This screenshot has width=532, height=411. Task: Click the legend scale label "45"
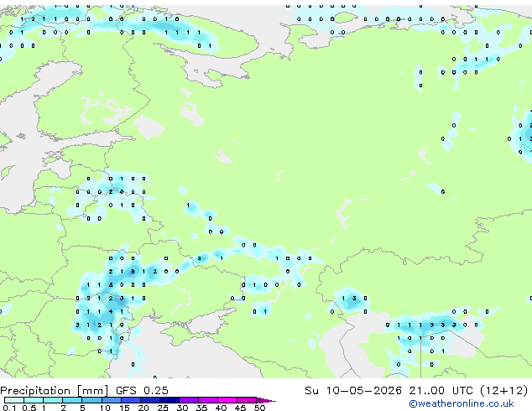(240, 408)
